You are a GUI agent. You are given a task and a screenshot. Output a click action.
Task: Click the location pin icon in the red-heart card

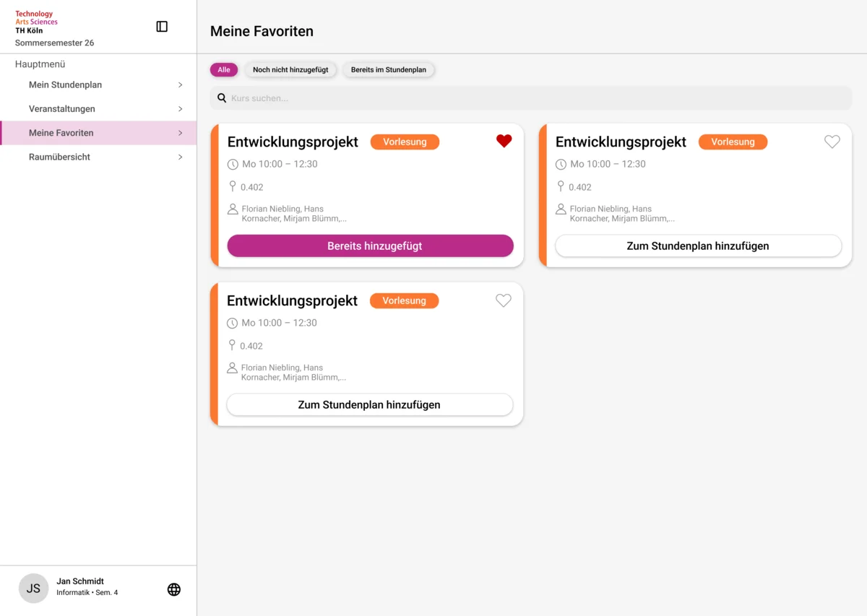tap(233, 186)
